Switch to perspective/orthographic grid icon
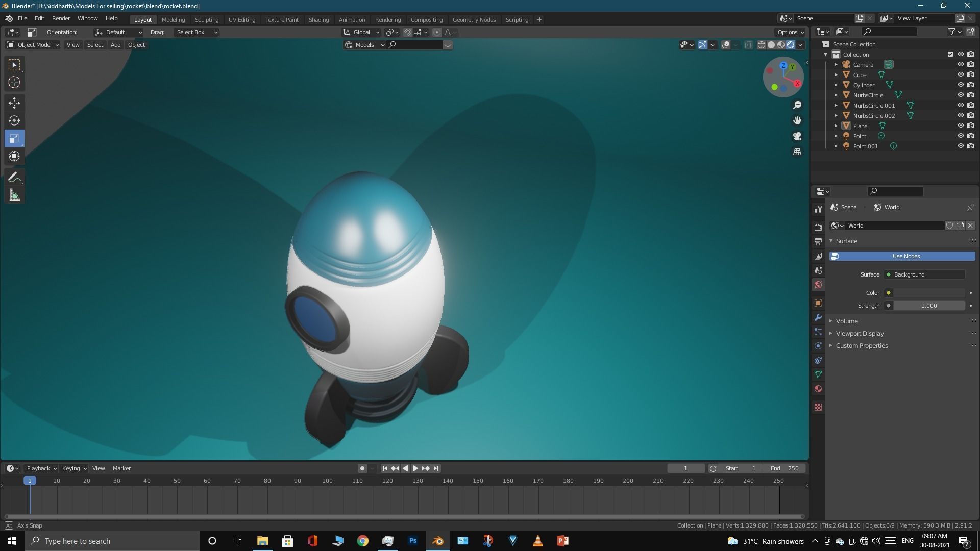980x551 pixels. pyautogui.click(x=797, y=152)
